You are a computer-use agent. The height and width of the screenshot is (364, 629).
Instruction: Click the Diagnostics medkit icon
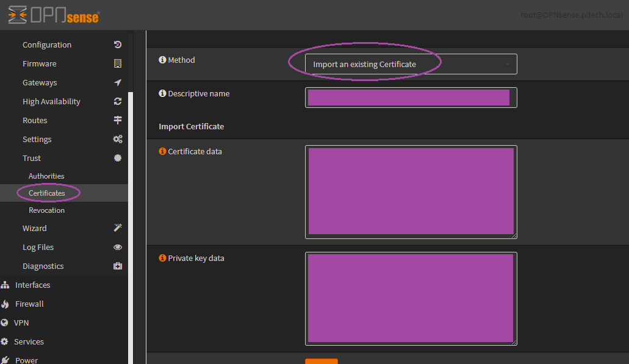118,266
